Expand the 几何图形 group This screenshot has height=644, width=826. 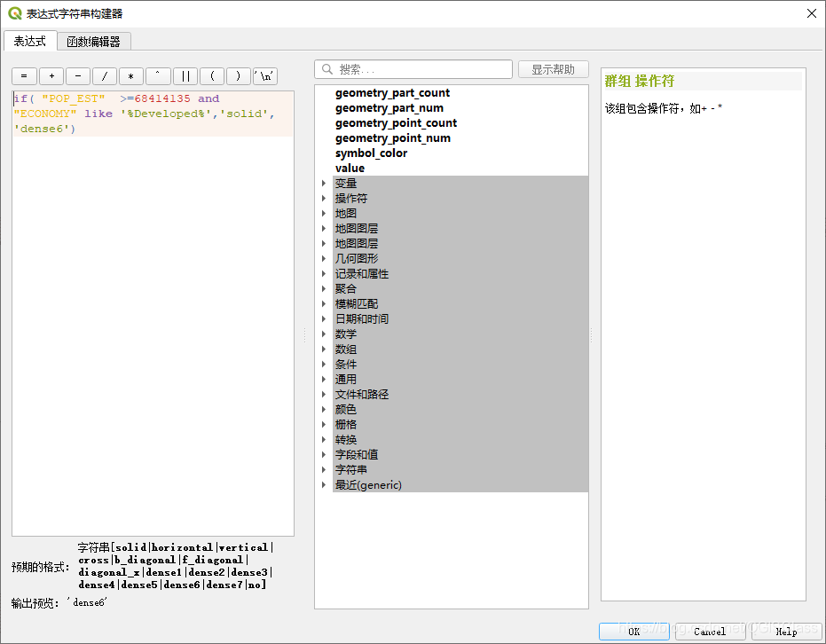pyautogui.click(x=324, y=258)
